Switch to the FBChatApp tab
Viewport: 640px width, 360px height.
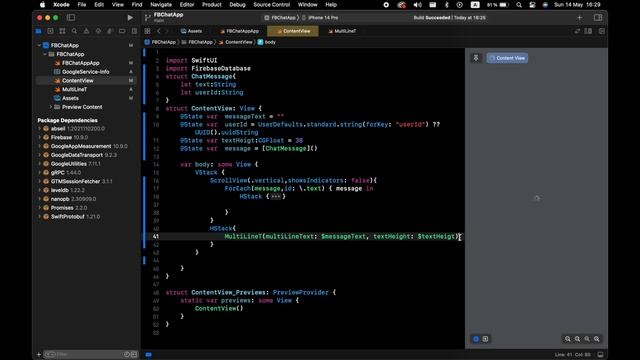coord(239,31)
